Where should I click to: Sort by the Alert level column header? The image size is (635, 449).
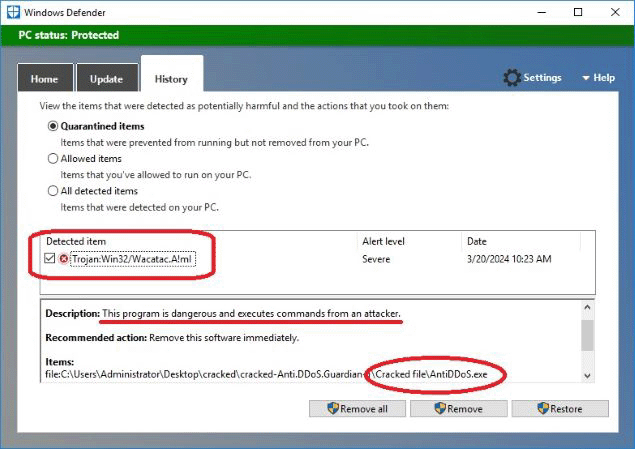pos(383,241)
